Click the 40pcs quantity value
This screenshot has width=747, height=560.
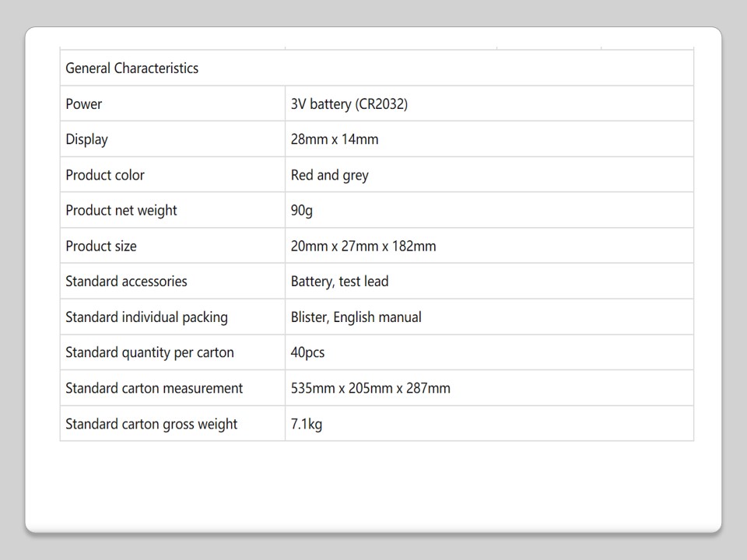(307, 352)
